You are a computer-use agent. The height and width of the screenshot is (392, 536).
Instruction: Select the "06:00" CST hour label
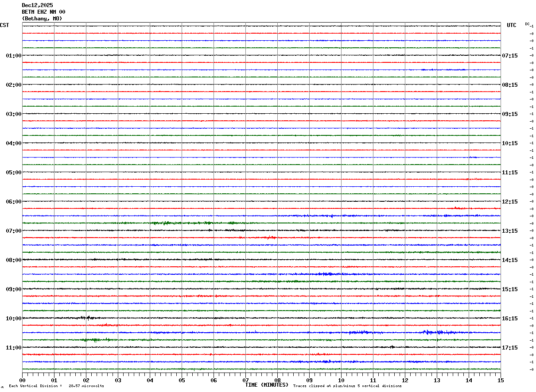[13, 202]
